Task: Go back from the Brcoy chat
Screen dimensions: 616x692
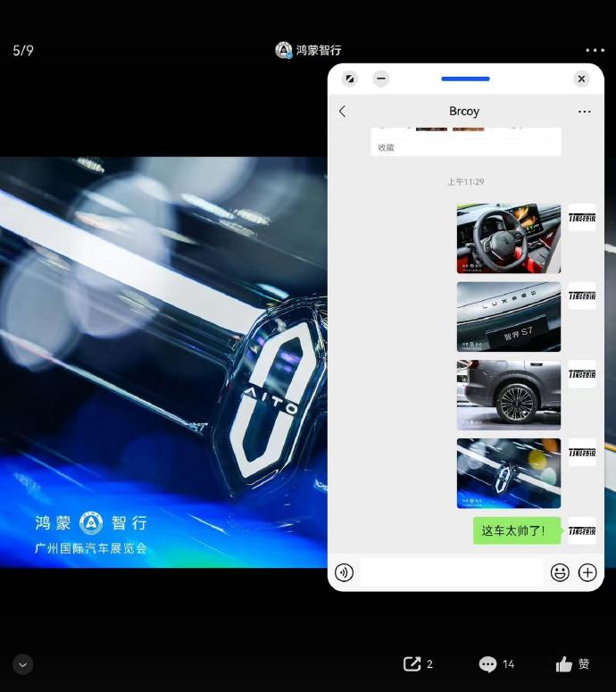Action: 343,112
